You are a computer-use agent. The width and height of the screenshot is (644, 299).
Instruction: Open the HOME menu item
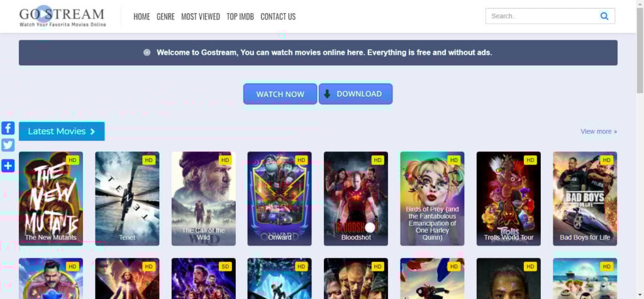(x=142, y=17)
